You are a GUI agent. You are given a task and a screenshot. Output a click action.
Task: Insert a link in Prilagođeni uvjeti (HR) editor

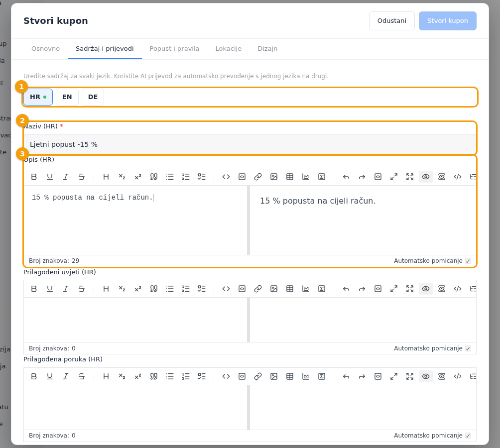click(x=257, y=289)
